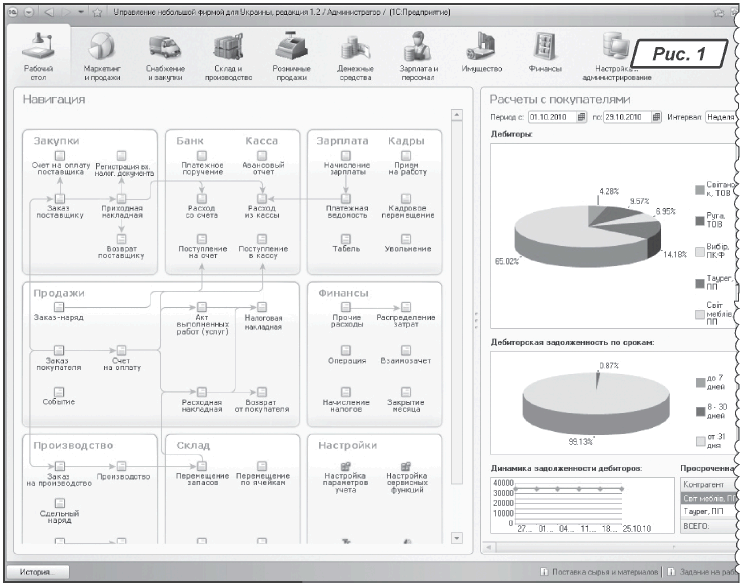Open Платежное поручение in the Банк block
The width and height of the screenshot is (742, 586).
[x=201, y=156]
